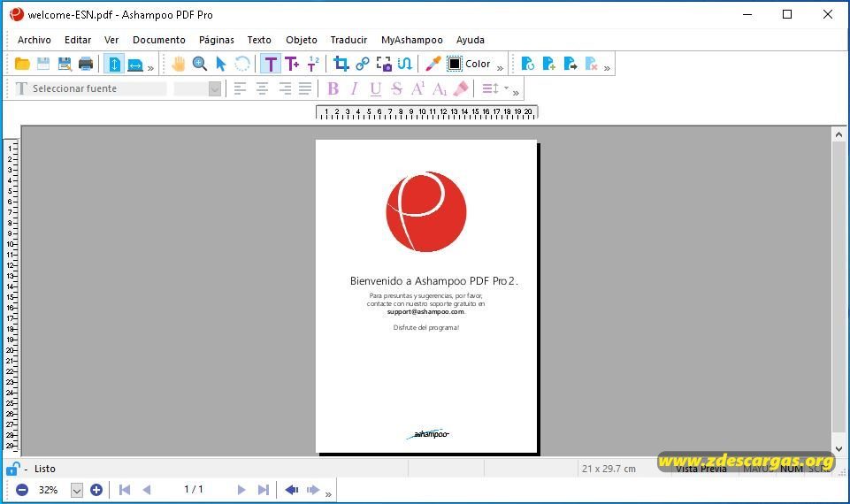The image size is (850, 504).
Task: Select the text flow link tool
Action: pos(405,64)
